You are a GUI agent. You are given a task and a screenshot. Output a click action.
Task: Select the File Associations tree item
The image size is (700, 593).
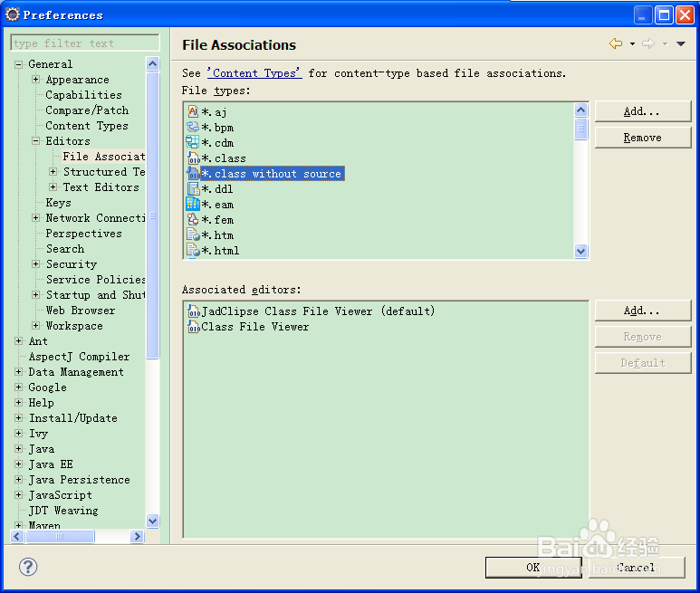pos(103,157)
